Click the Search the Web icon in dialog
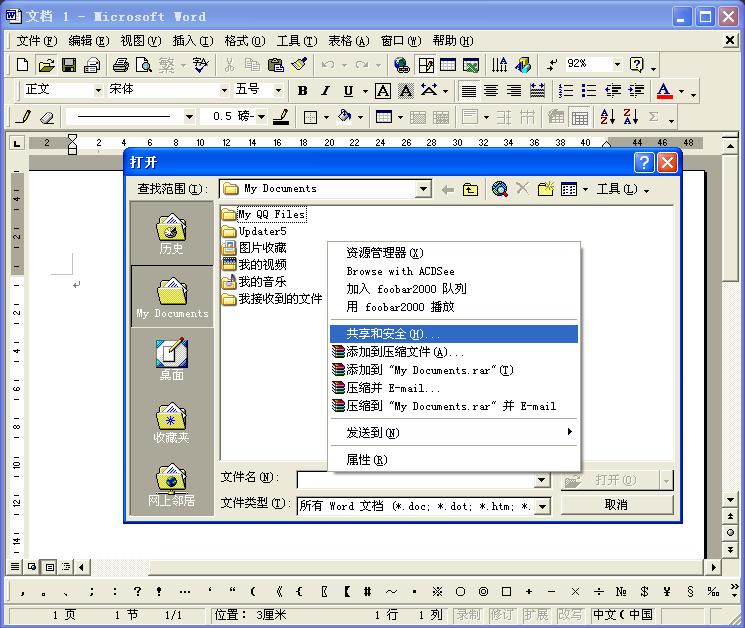 tap(499, 189)
